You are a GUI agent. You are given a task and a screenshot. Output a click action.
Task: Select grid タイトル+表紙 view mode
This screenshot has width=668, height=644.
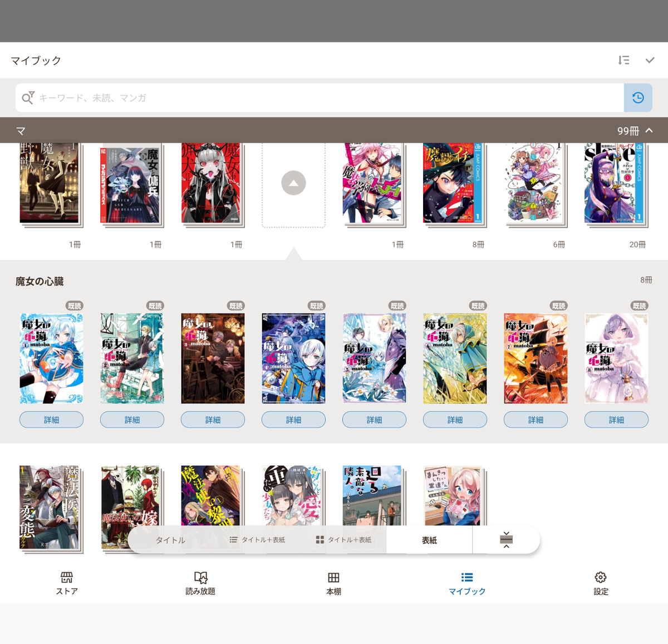(343, 540)
